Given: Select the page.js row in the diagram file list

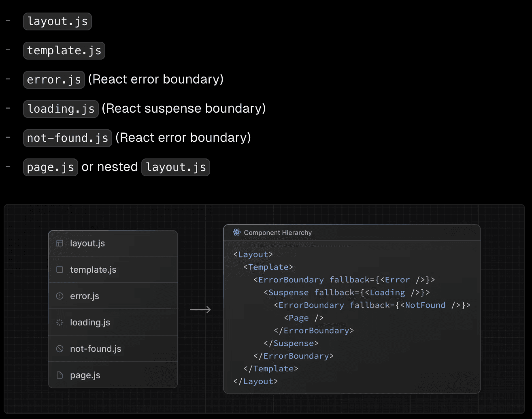Looking at the screenshot, I should (113, 375).
